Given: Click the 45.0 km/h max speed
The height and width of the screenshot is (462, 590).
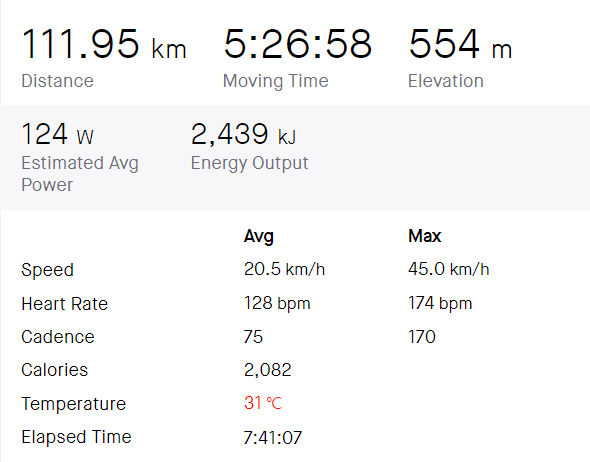Looking at the screenshot, I should click(x=449, y=269).
